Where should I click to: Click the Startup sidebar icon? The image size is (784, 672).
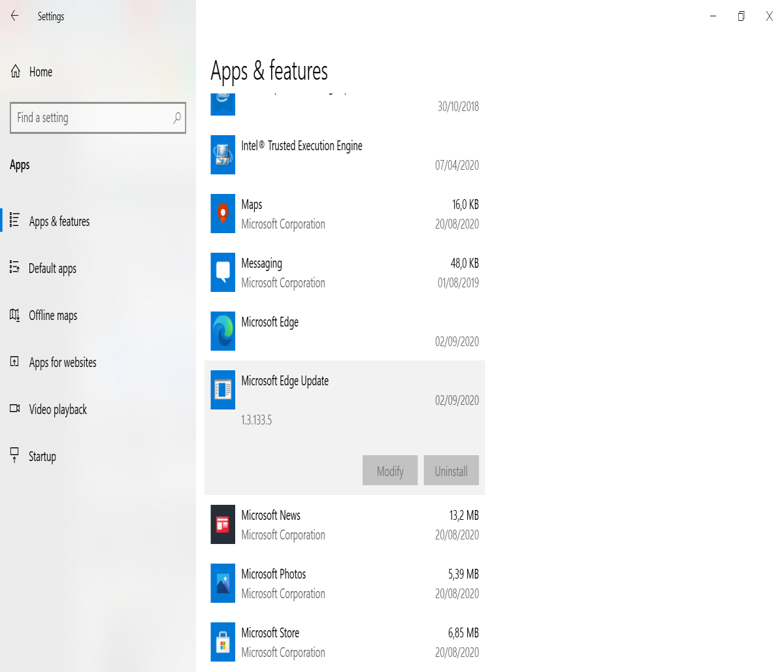coord(14,455)
